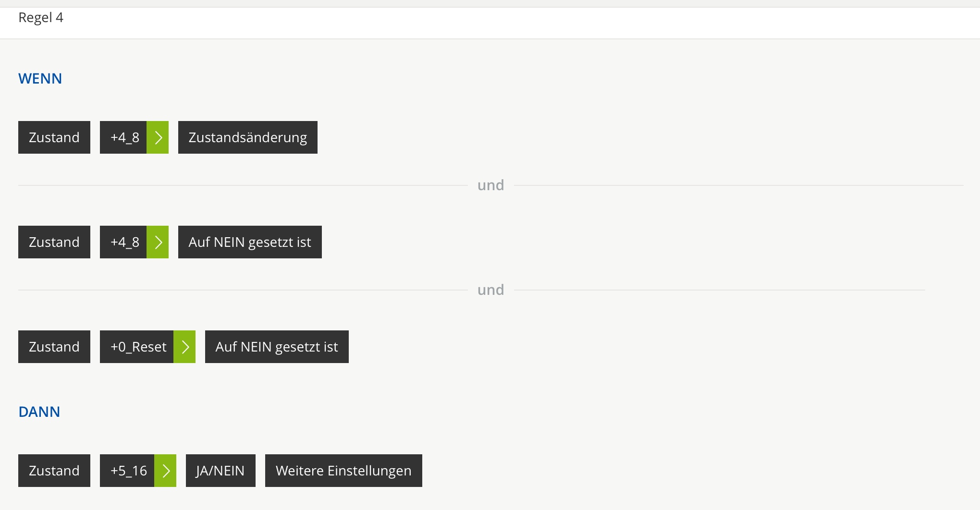Click the Regel 4 header

(x=41, y=18)
